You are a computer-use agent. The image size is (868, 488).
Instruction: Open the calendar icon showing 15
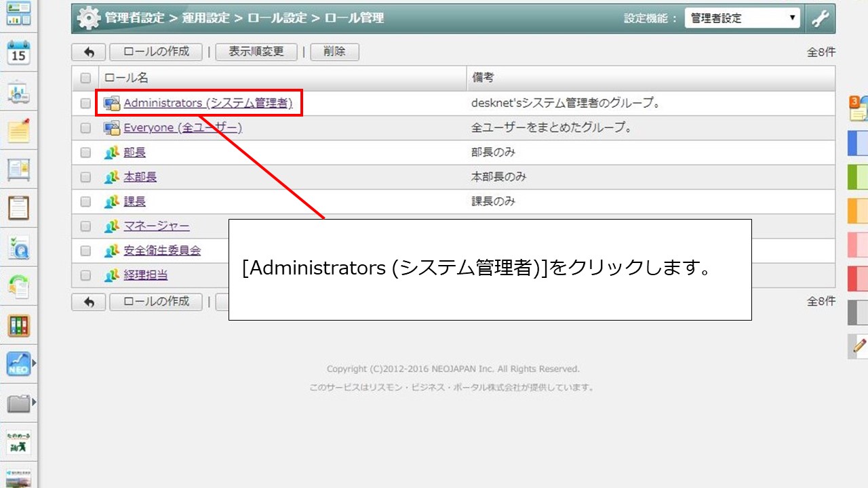[x=18, y=52]
